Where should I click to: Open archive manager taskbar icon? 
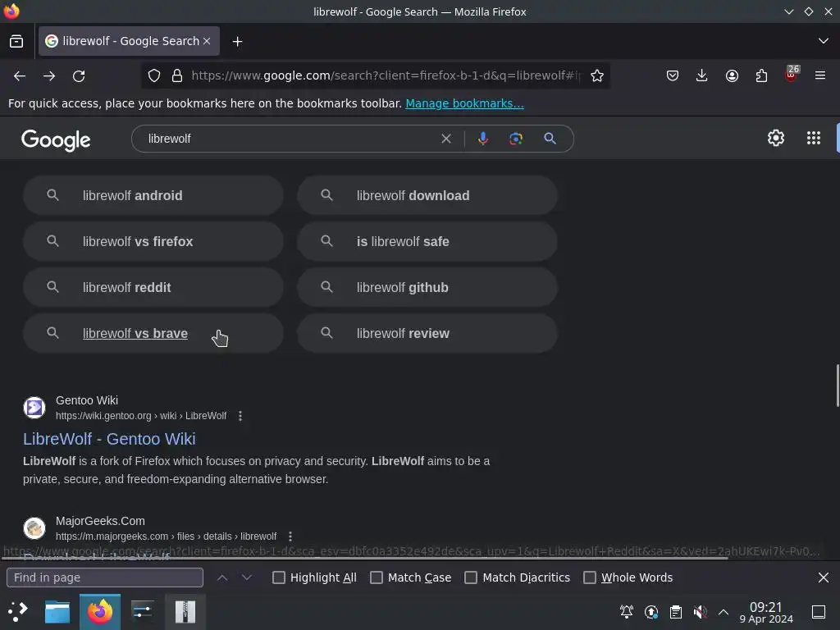[185, 612]
